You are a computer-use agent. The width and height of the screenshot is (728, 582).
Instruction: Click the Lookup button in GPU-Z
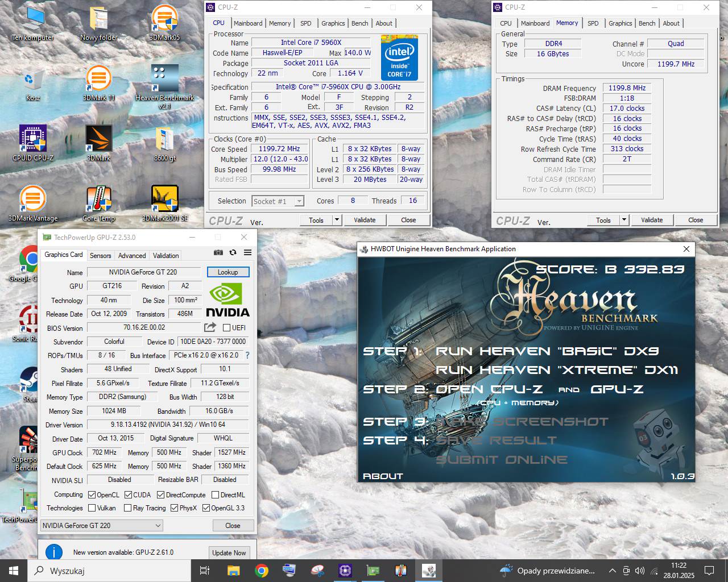(228, 272)
